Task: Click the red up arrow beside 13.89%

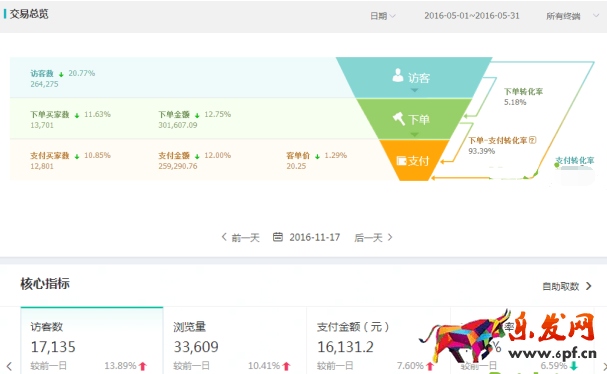Action: pyautogui.click(x=143, y=366)
